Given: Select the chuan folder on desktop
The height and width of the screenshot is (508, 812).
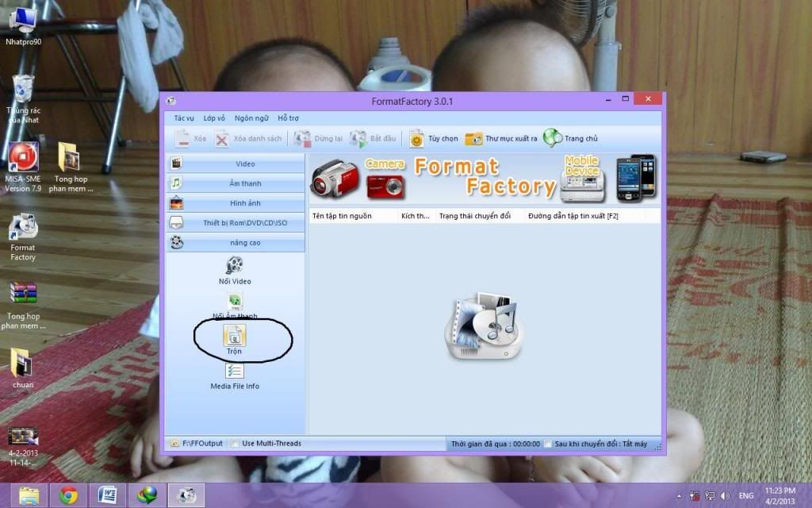Looking at the screenshot, I should tap(23, 368).
